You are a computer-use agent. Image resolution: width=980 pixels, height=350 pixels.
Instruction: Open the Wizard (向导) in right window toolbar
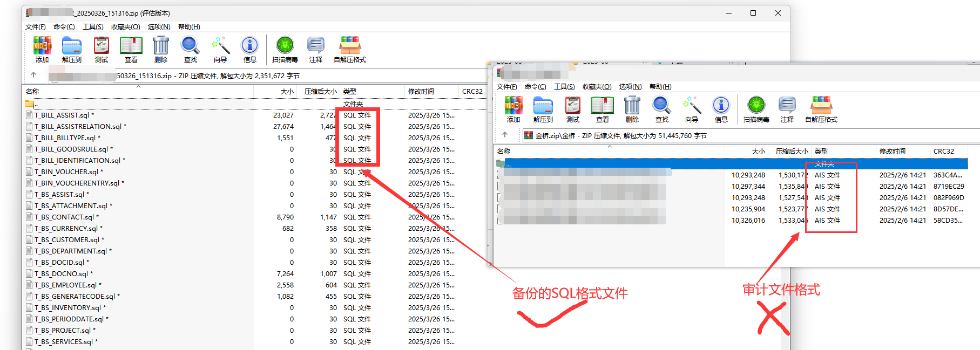pyautogui.click(x=691, y=109)
